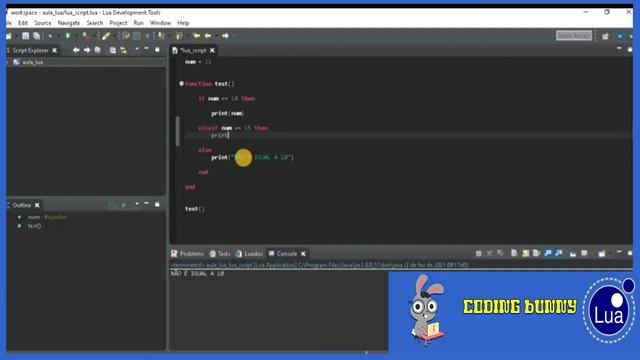640x360 pixels.
Task: Maximize the Script Explorer panel
Action: (157, 49)
